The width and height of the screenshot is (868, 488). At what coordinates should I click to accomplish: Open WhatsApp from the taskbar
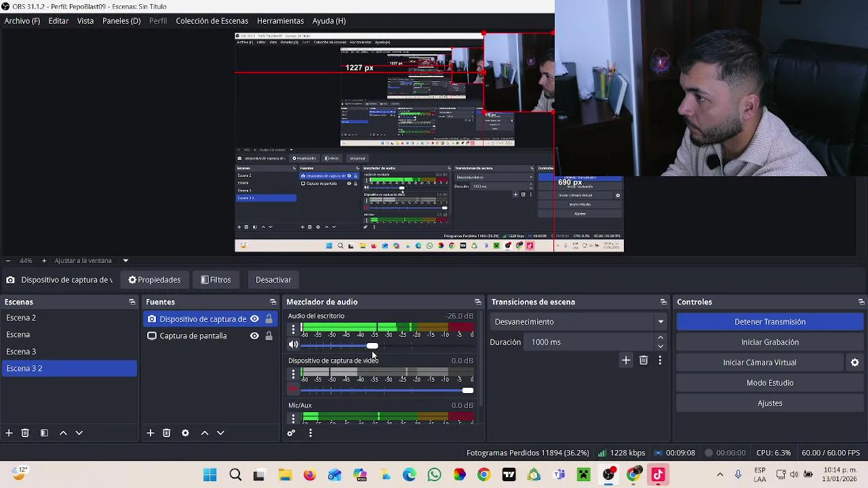click(x=434, y=474)
